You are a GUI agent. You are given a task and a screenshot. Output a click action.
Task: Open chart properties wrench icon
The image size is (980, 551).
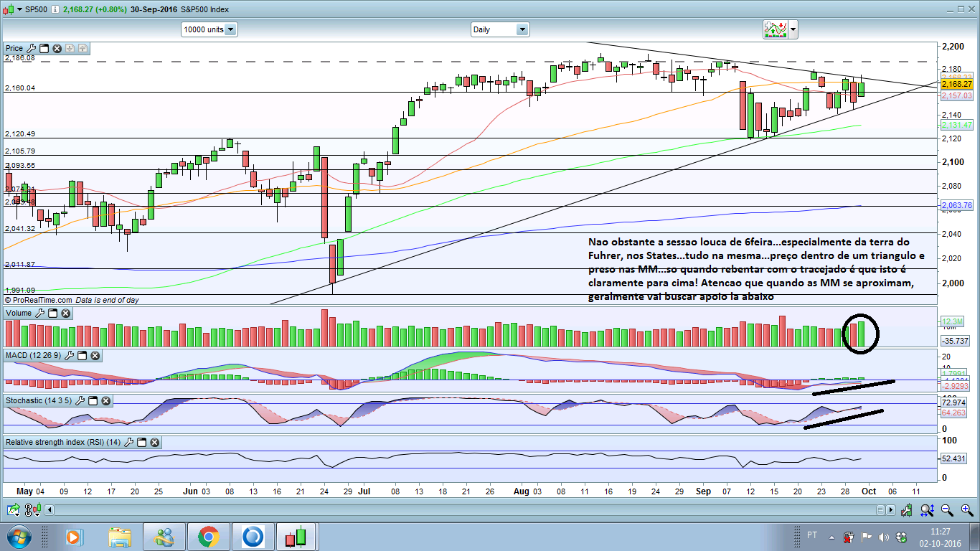[x=908, y=510]
